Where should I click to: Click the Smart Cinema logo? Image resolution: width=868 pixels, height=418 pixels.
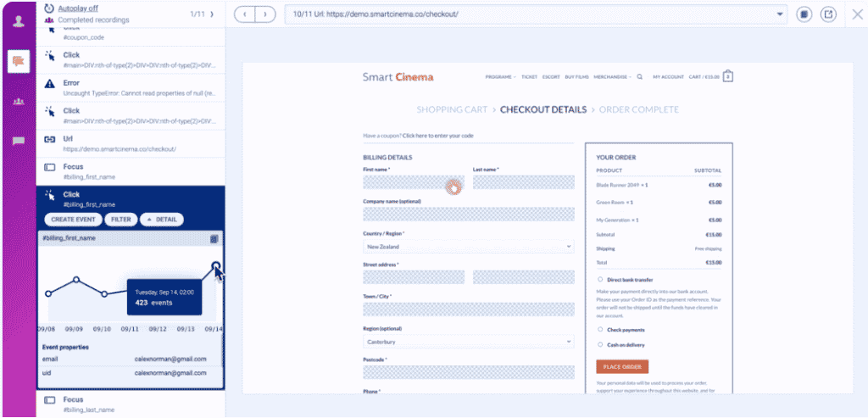[398, 77]
